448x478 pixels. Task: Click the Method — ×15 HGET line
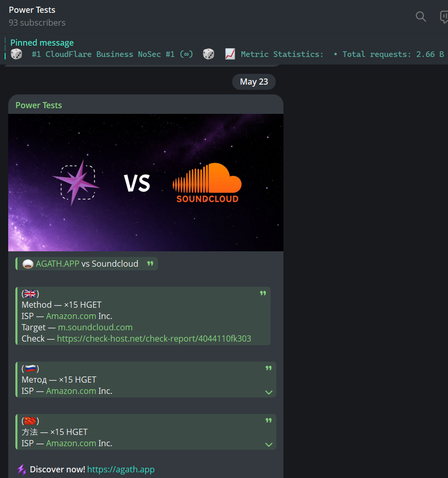62,305
